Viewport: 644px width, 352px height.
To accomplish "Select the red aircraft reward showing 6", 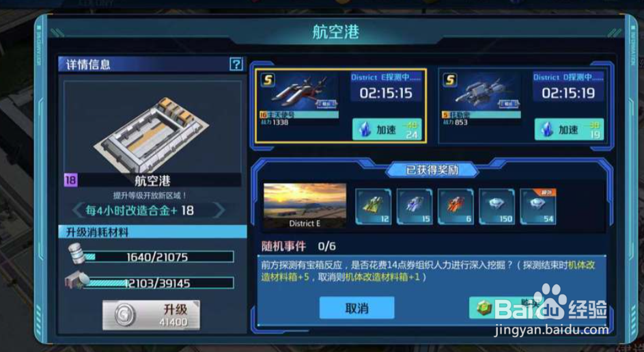I will (x=456, y=206).
